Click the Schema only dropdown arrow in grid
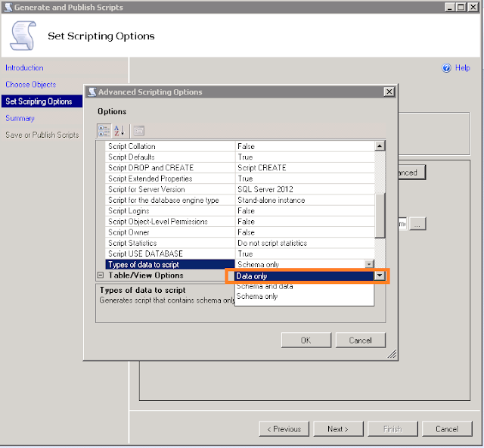 [x=369, y=264]
